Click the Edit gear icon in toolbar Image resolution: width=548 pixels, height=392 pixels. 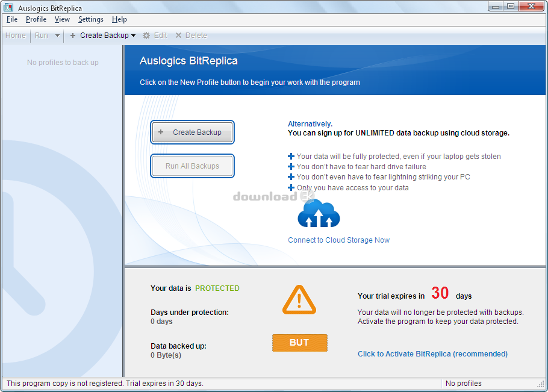[x=146, y=36]
